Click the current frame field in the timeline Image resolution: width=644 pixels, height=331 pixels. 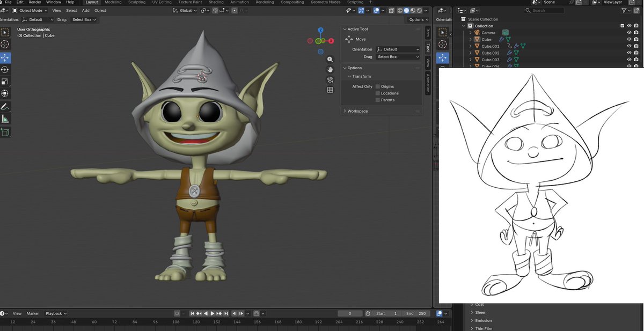[x=349, y=313]
